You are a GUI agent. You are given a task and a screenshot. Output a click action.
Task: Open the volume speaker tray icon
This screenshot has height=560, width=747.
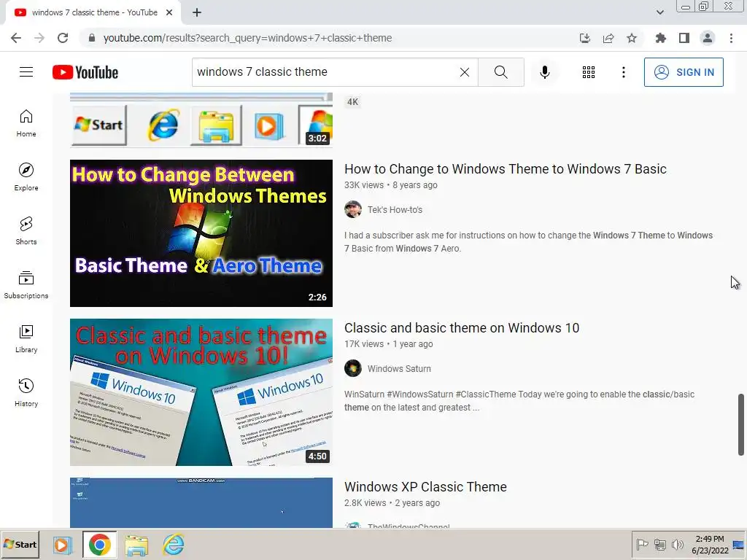pos(677,544)
